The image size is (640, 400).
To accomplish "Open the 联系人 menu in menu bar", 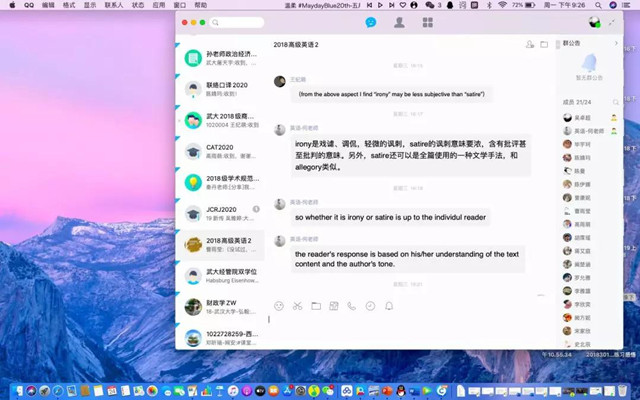I will [x=114, y=5].
